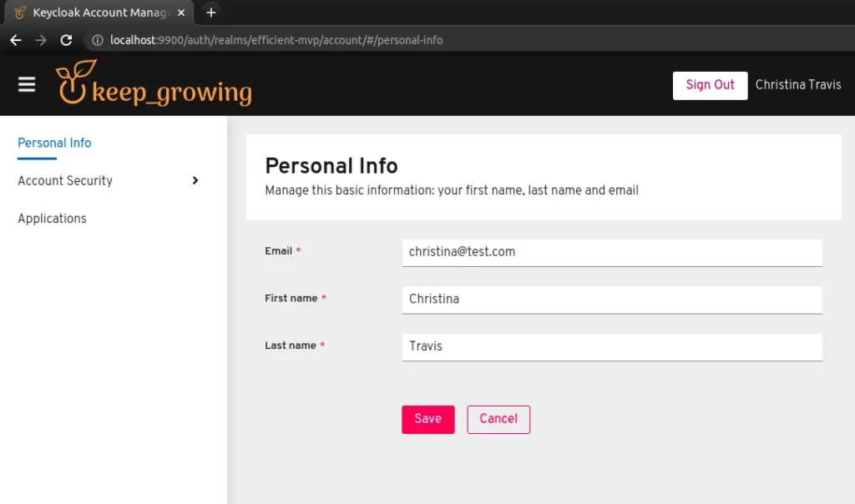Select the Keycloak Account Management tab
The height and width of the screenshot is (504, 855).
tap(99, 12)
